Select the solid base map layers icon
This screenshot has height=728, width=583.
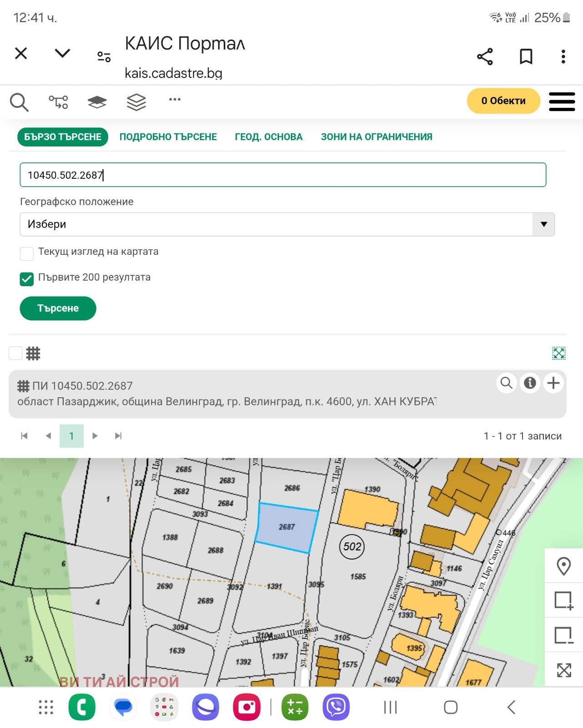coord(97,102)
